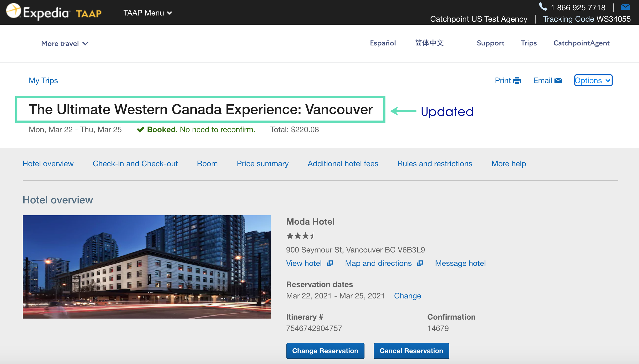
Task: Open Trips in the top navigation
Action: (529, 43)
